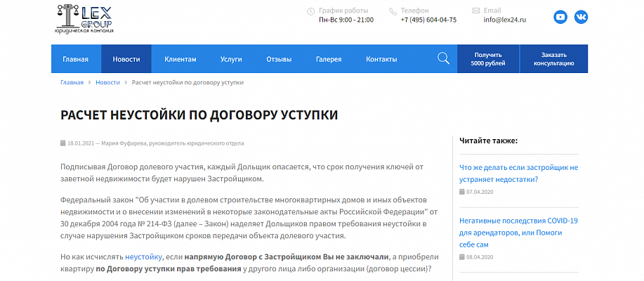Open the Контакты menu item
This screenshot has height=281, width=644.
[x=381, y=59]
